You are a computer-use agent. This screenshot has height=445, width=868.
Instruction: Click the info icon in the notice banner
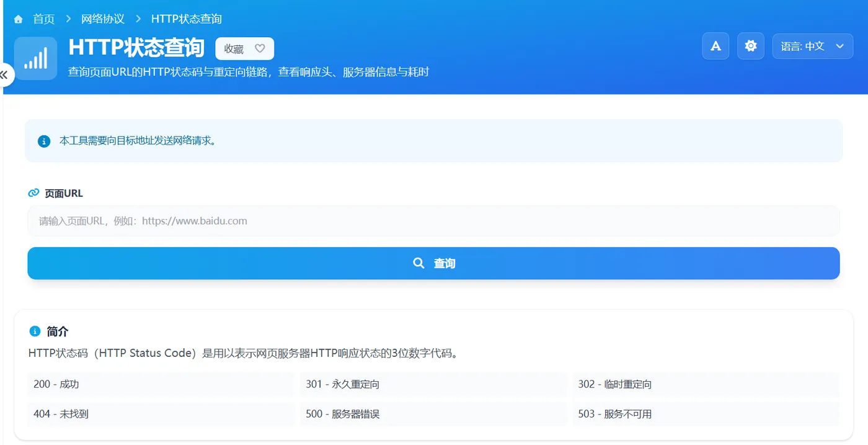43,141
